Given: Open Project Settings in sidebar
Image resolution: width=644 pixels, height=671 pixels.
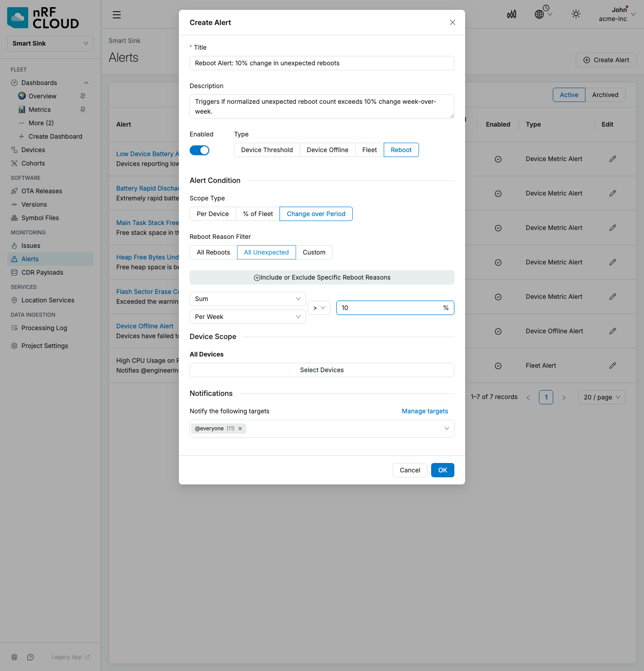Looking at the screenshot, I should pos(50,346).
